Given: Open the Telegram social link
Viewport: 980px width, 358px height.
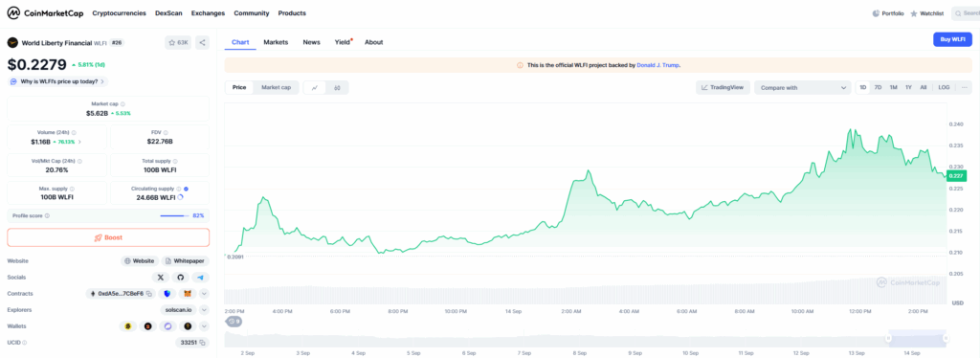Looking at the screenshot, I should pos(201,277).
